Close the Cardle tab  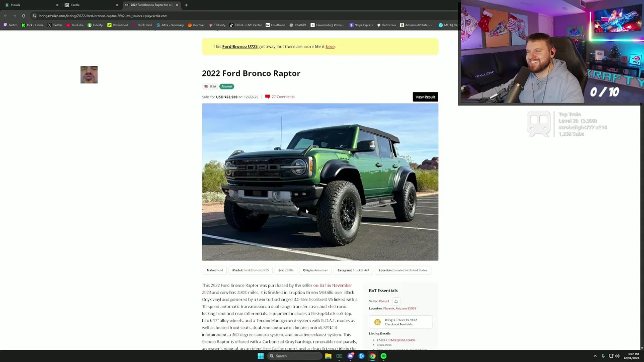coord(117,5)
